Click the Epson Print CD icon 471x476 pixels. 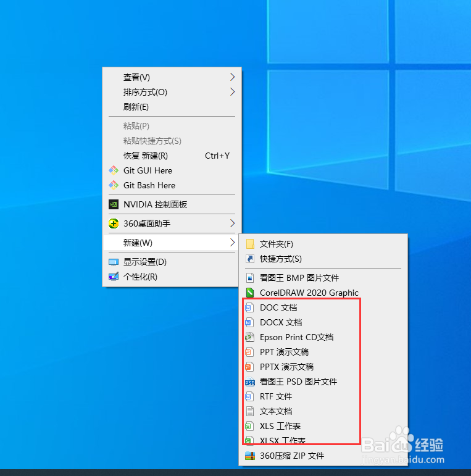point(249,337)
